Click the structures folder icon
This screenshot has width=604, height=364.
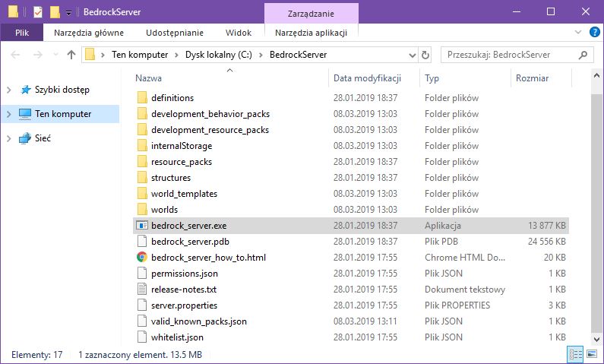[142, 178]
